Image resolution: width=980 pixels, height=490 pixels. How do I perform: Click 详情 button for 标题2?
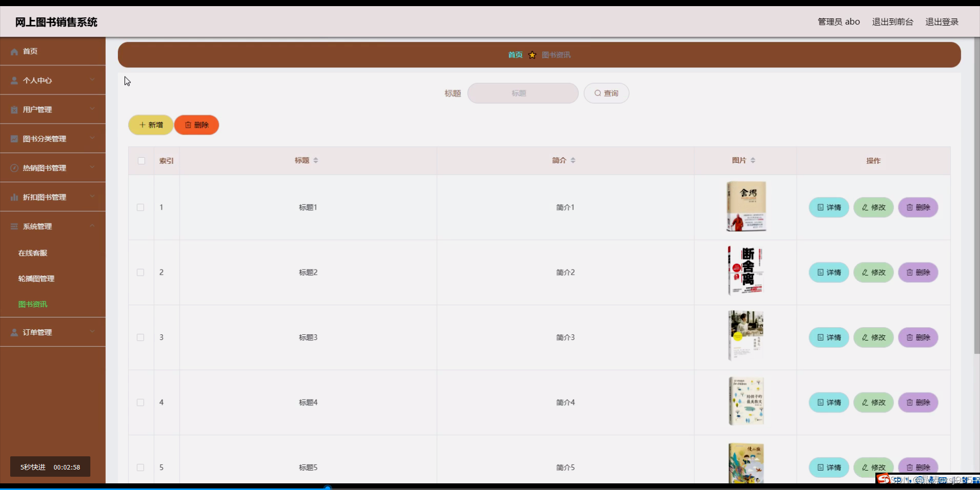point(829,273)
